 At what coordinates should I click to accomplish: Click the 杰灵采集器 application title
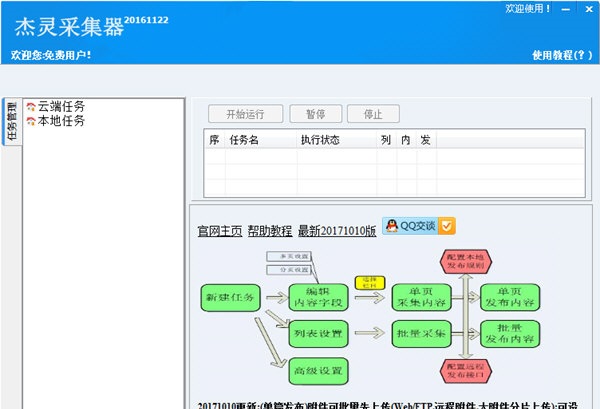pos(69,27)
